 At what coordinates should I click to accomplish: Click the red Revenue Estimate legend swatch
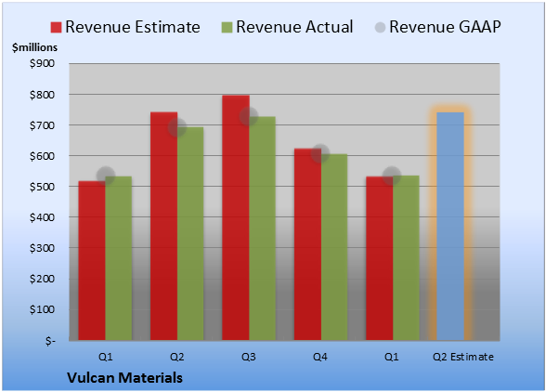click(x=56, y=27)
